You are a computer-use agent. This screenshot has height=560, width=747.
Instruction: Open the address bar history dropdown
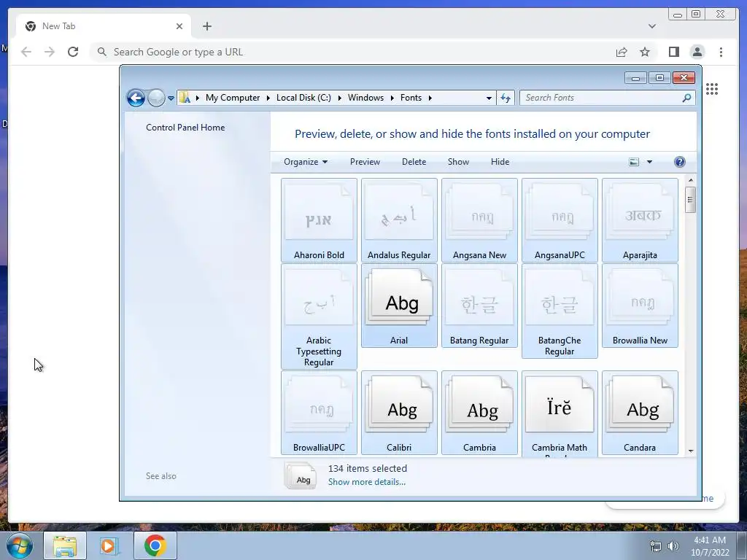click(489, 98)
